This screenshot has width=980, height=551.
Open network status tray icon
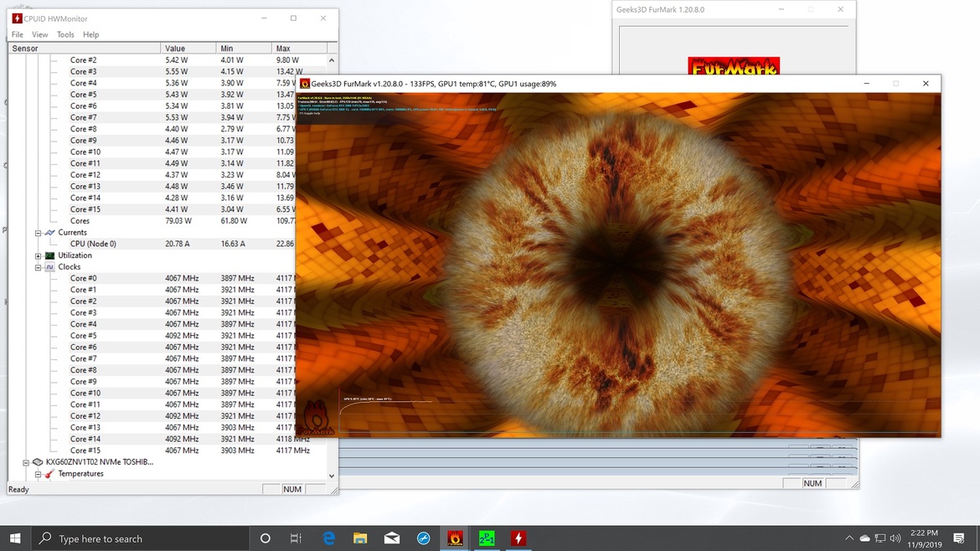880,538
